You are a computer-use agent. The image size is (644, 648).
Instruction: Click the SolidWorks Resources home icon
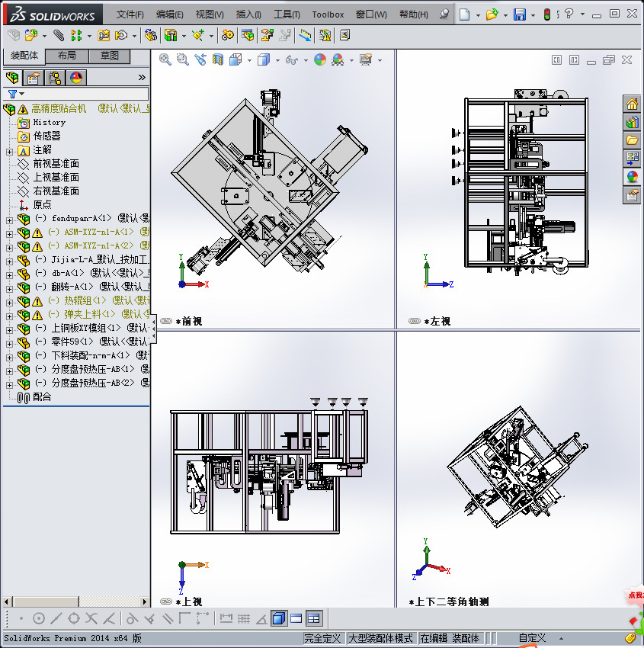tap(632, 104)
